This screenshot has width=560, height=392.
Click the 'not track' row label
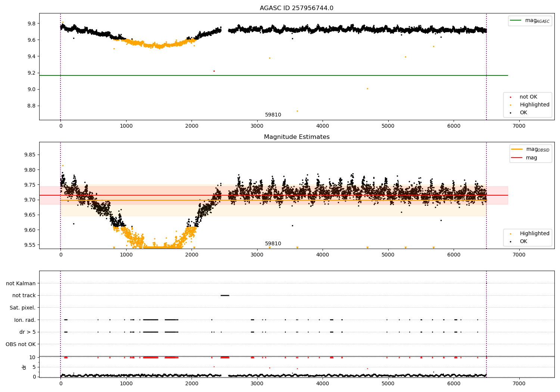pyautogui.click(x=24, y=295)
